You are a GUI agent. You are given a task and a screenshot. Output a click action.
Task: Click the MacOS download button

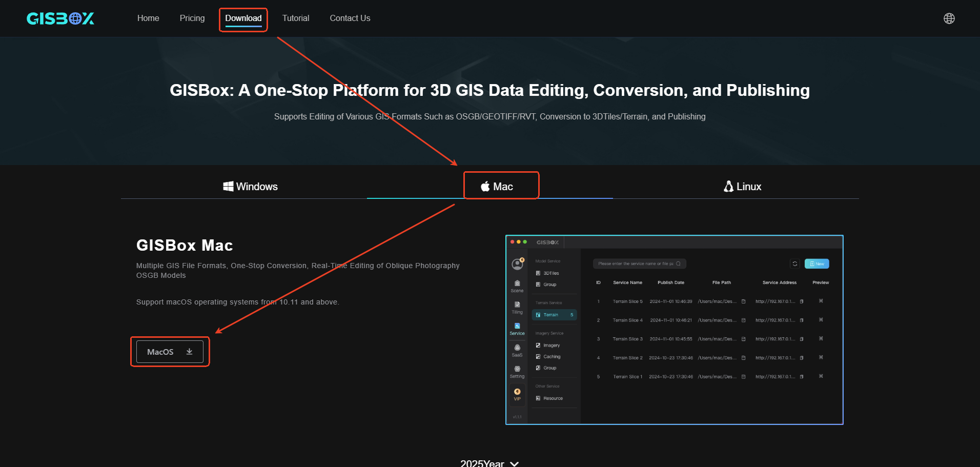click(x=170, y=352)
